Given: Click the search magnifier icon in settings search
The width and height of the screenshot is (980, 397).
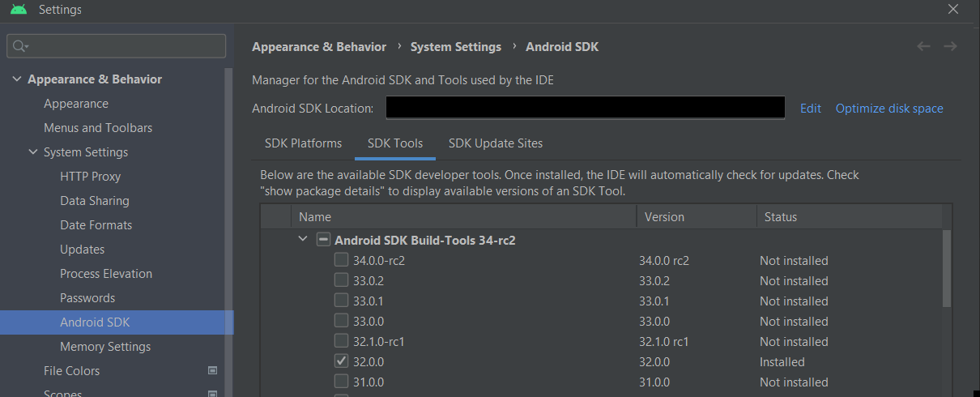Looking at the screenshot, I should 20,46.
